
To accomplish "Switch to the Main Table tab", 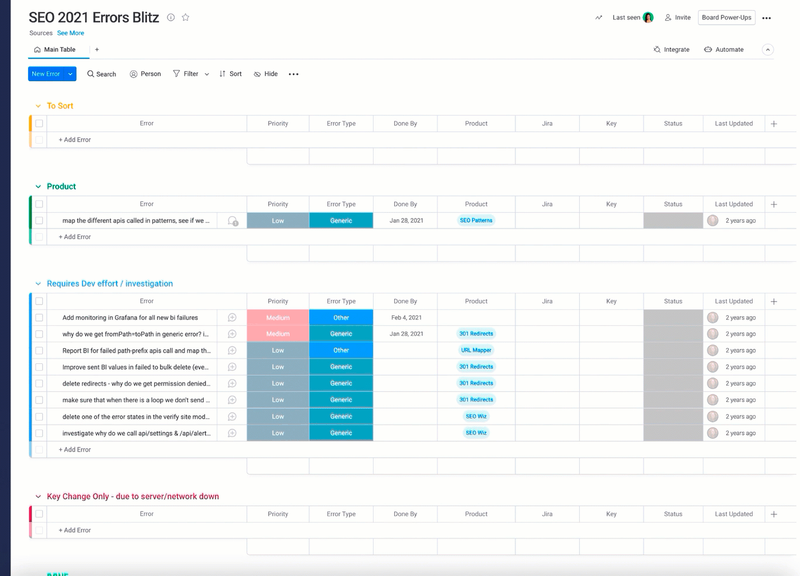I will (x=55, y=49).
